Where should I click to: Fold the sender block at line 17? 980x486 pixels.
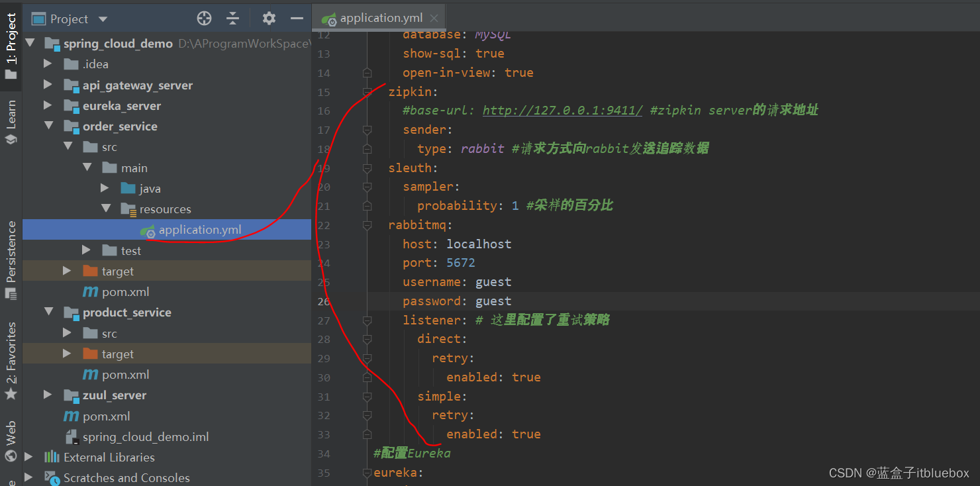coord(367,130)
